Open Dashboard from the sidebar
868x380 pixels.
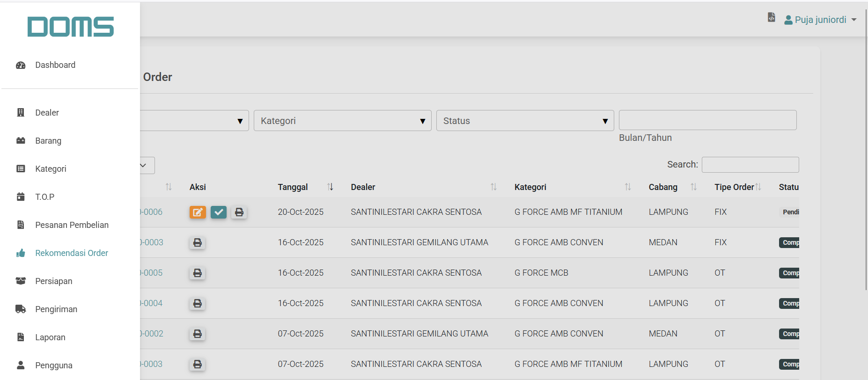pos(55,65)
